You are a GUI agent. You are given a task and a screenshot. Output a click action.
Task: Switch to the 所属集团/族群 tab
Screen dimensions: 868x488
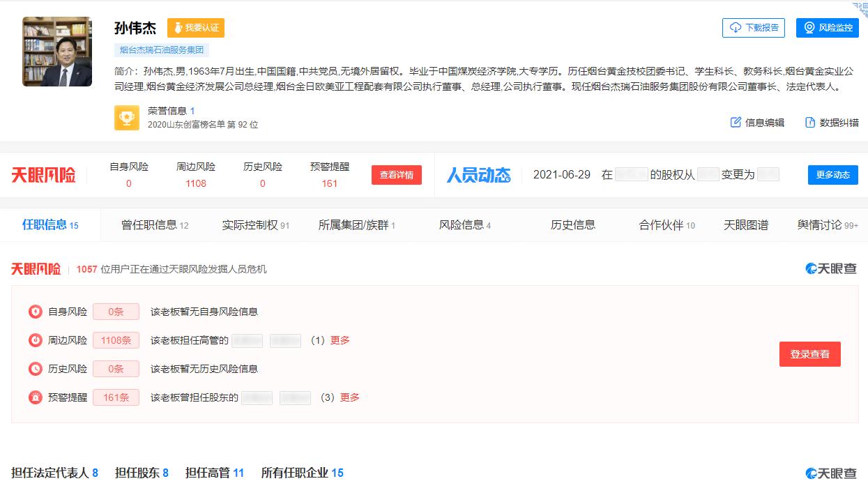[x=357, y=225]
